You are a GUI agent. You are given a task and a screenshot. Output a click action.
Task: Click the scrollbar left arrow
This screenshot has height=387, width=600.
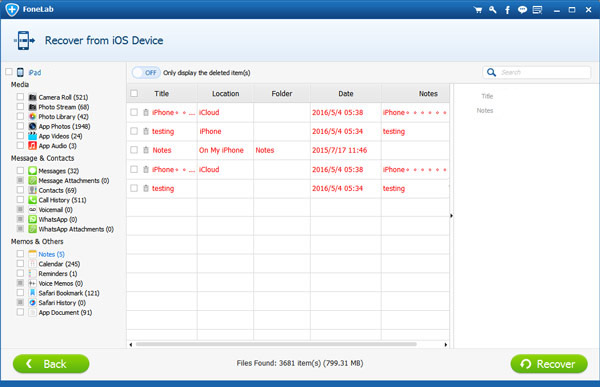(131, 345)
